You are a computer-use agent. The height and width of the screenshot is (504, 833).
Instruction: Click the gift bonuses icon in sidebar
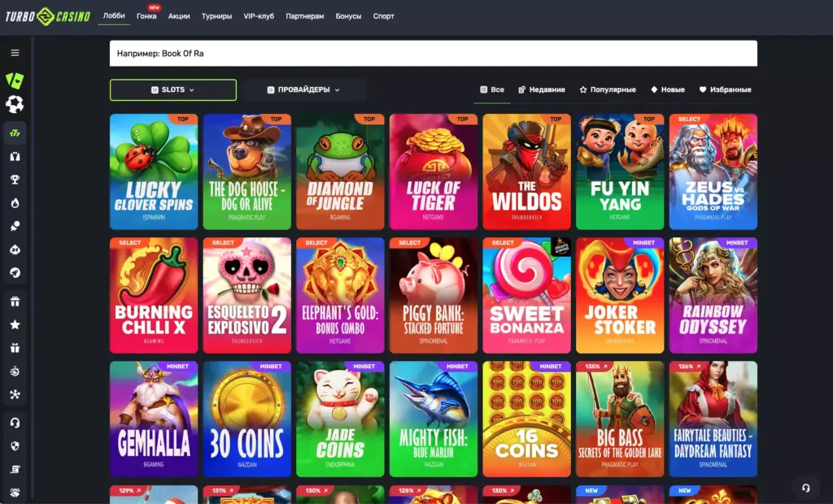point(14,301)
